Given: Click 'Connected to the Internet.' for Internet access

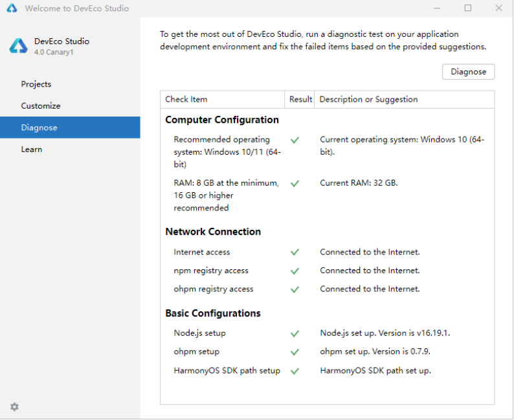Looking at the screenshot, I should point(370,252).
